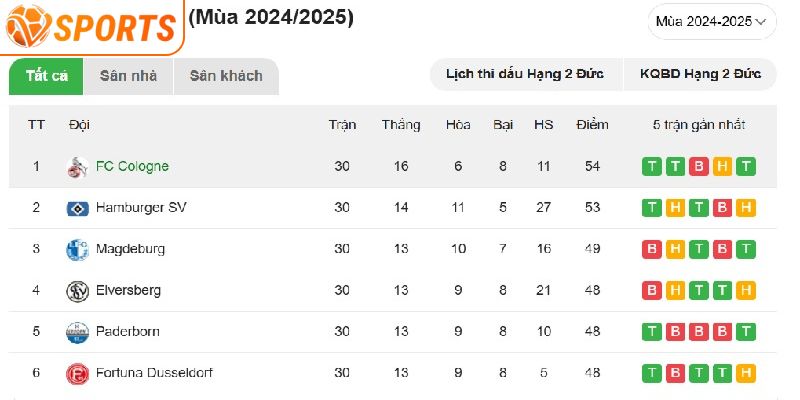
Task: Click the Hamburger SV club crest
Action: 78,208
